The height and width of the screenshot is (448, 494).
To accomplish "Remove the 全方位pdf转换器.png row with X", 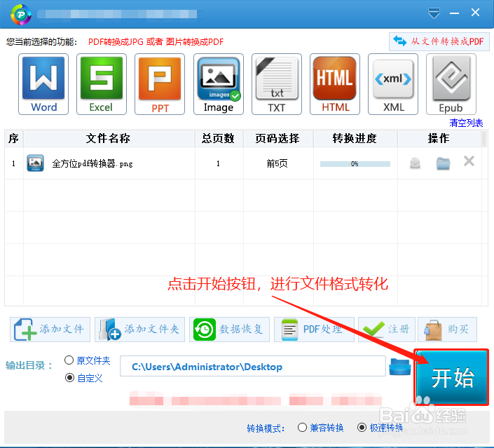I will pyautogui.click(x=469, y=161).
